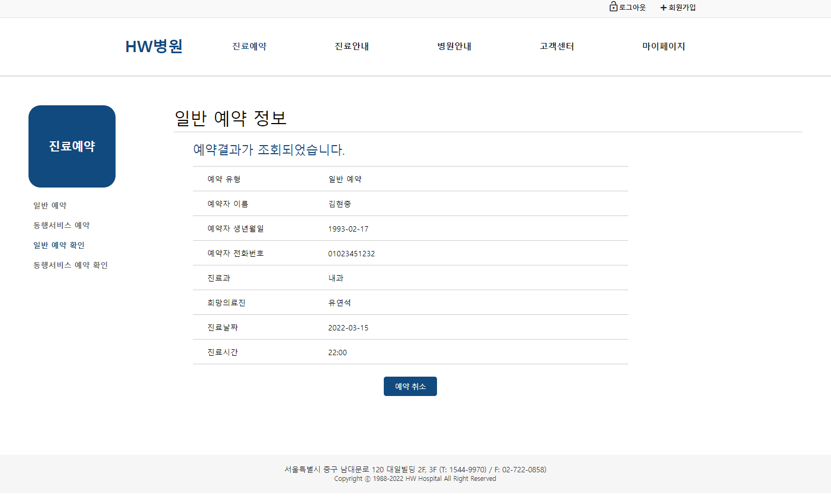Click the HW병원 logo
Image resolution: width=831 pixels, height=504 pixels.
pyautogui.click(x=154, y=46)
